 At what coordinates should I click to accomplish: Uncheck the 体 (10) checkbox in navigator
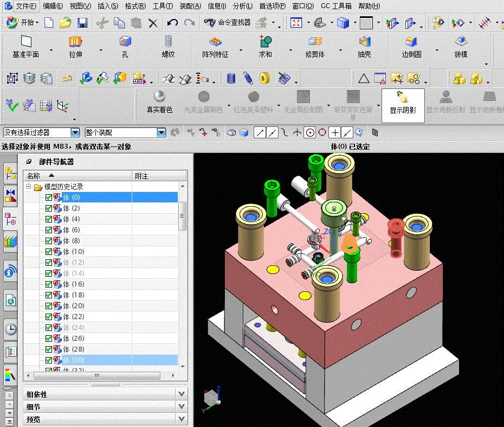coord(49,251)
